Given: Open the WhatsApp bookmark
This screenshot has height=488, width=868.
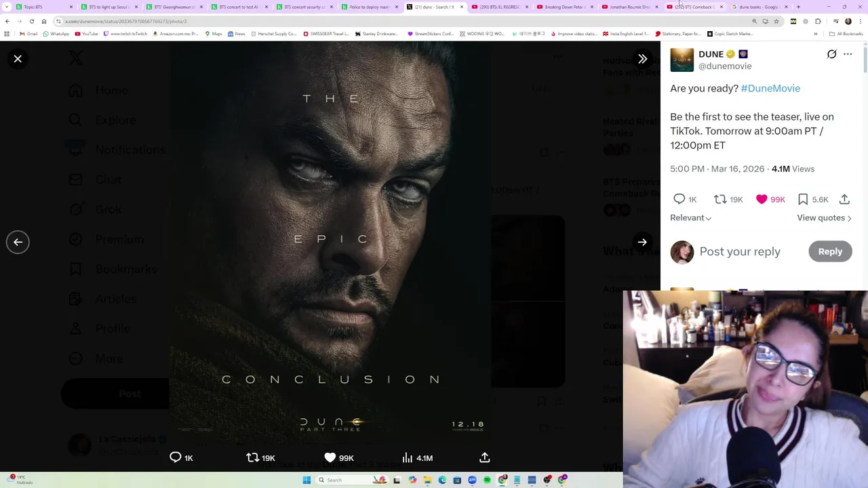Looking at the screenshot, I should click(56, 33).
